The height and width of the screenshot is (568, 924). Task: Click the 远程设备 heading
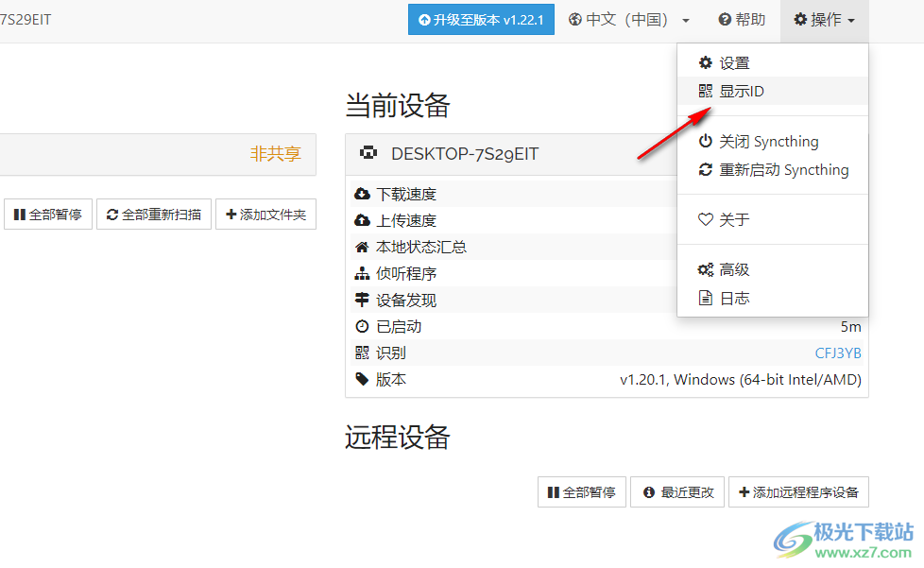[398, 438]
